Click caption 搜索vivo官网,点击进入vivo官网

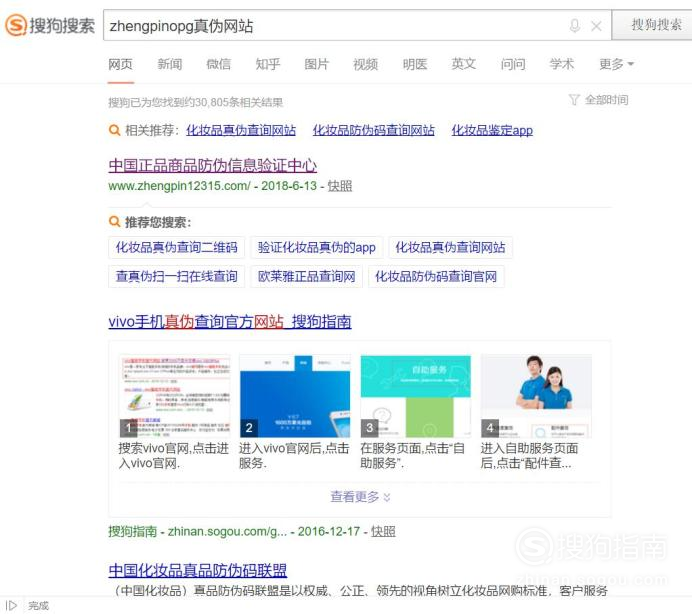click(173, 456)
